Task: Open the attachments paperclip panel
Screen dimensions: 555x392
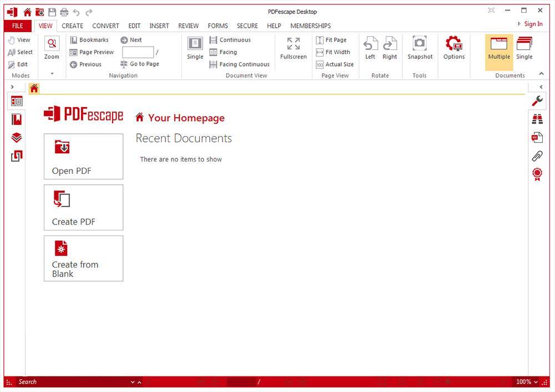Action: pos(537,156)
